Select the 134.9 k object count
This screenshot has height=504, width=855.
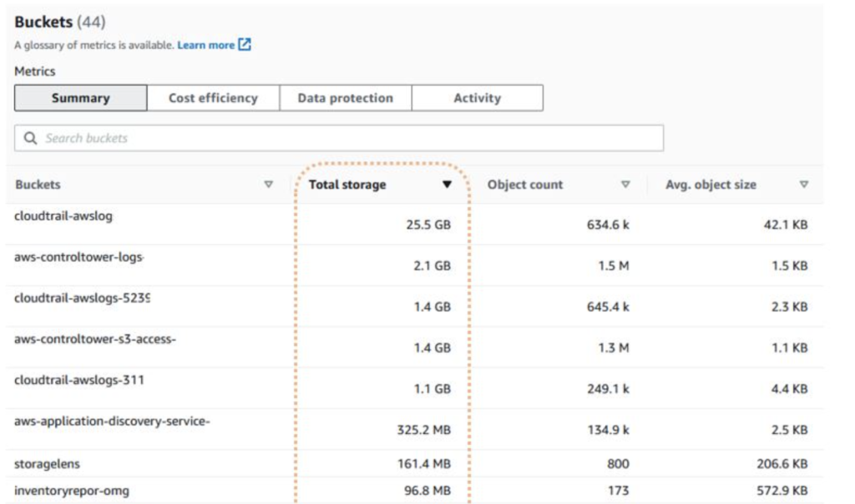tap(608, 430)
